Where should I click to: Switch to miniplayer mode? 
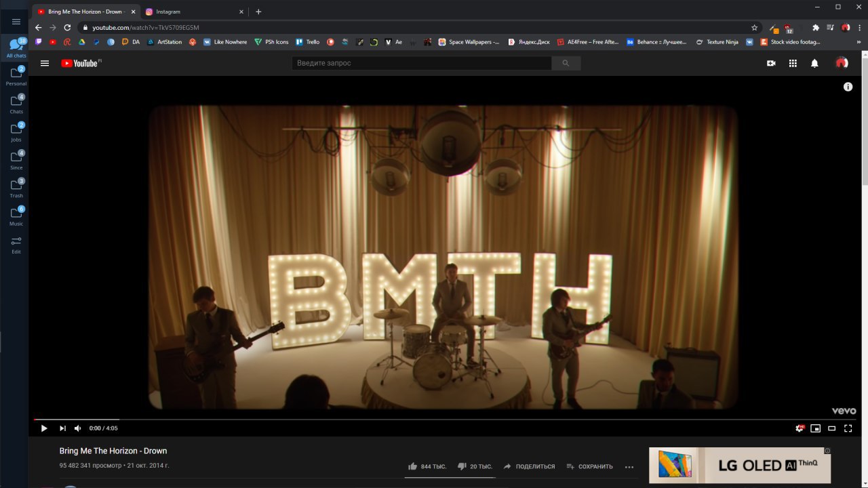(816, 428)
